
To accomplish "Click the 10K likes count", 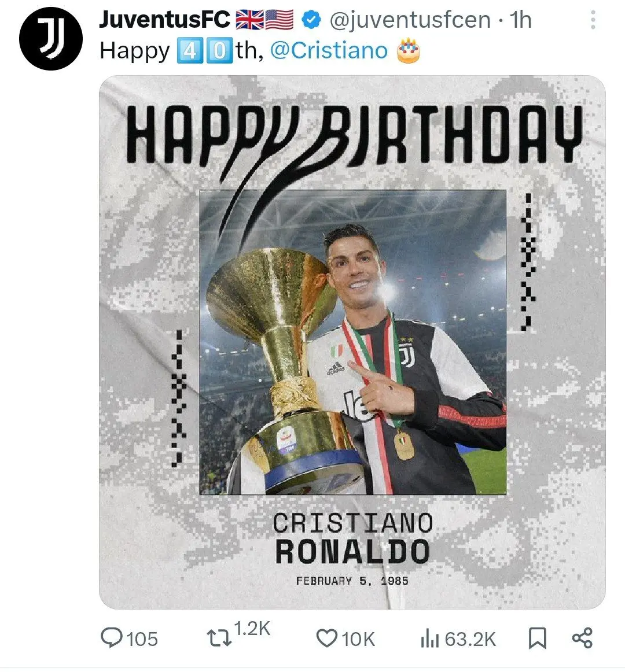I will [358, 639].
